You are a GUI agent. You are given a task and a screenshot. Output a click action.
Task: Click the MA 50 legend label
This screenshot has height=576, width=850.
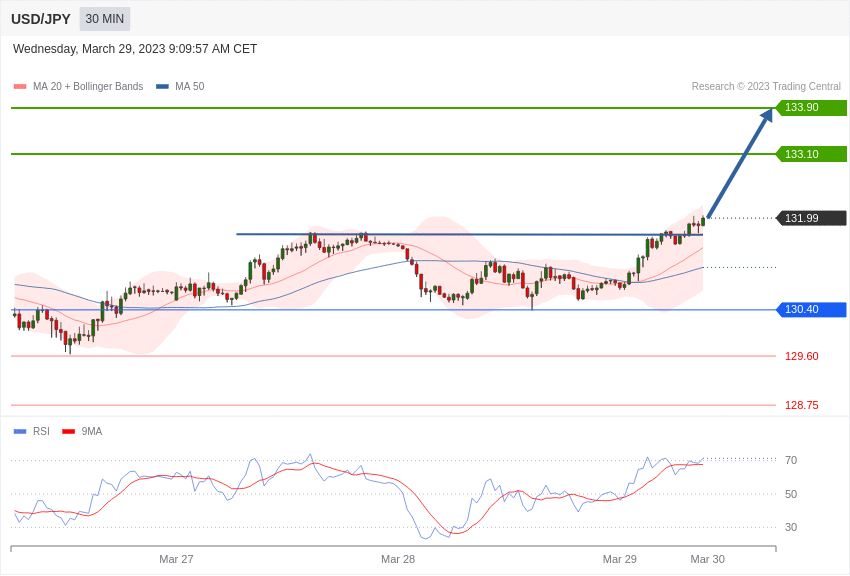[190, 86]
